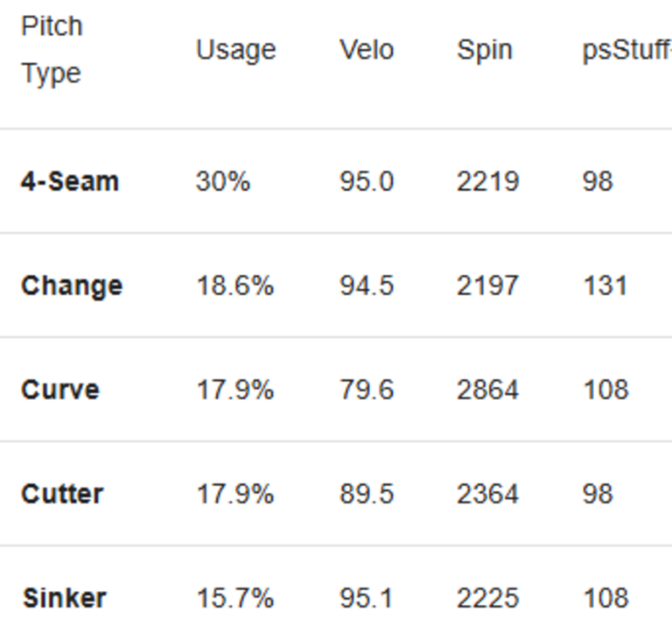Image resolution: width=672 pixels, height=633 pixels.
Task: Click the Velo column header
Action: coord(367,50)
